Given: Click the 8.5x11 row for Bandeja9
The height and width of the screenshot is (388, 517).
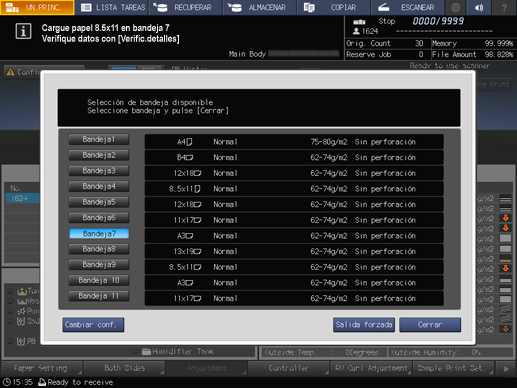Looking at the screenshot, I should (294, 267).
